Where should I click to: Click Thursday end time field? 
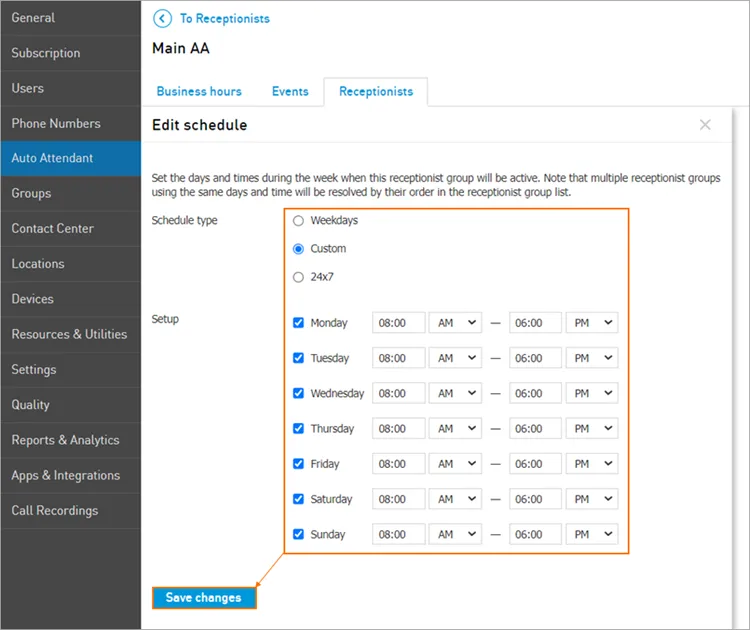tap(535, 428)
